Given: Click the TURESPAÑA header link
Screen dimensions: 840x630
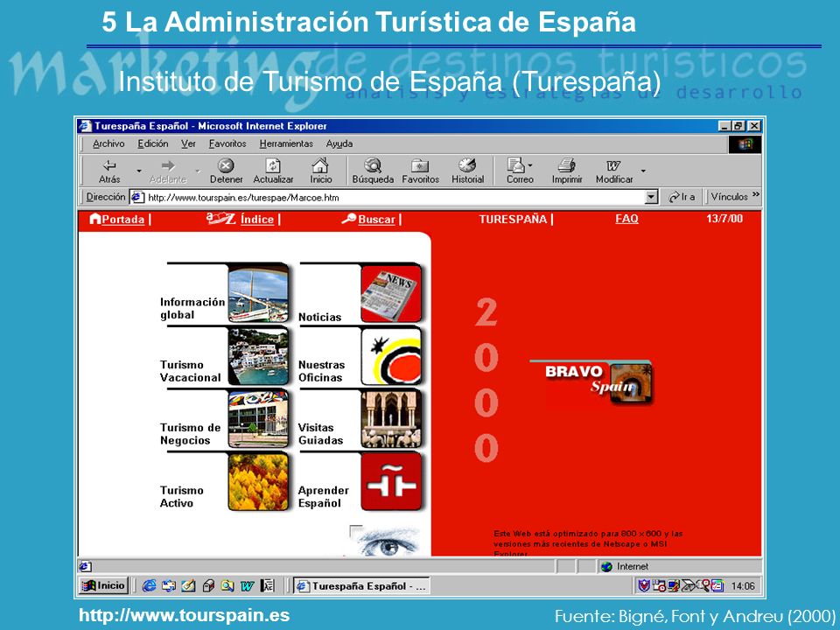Looking at the screenshot, I should tap(513, 219).
